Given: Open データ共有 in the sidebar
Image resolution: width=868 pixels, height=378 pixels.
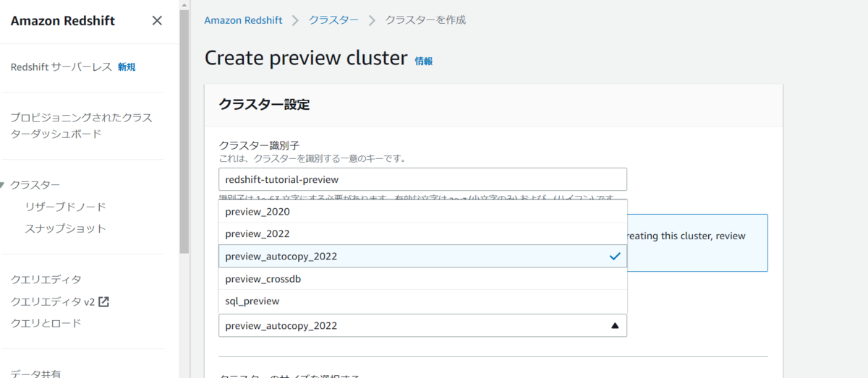Looking at the screenshot, I should [x=35, y=373].
